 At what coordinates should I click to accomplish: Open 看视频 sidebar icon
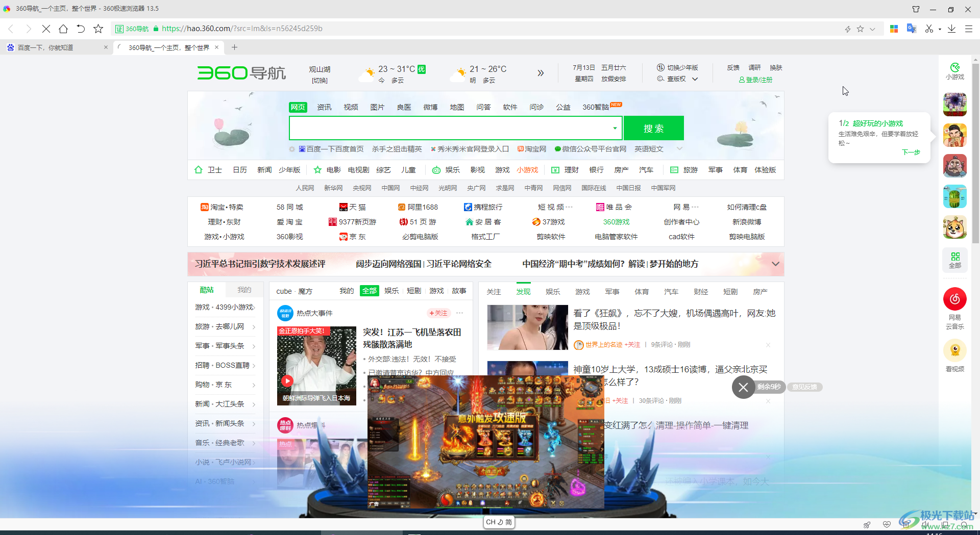tap(955, 356)
